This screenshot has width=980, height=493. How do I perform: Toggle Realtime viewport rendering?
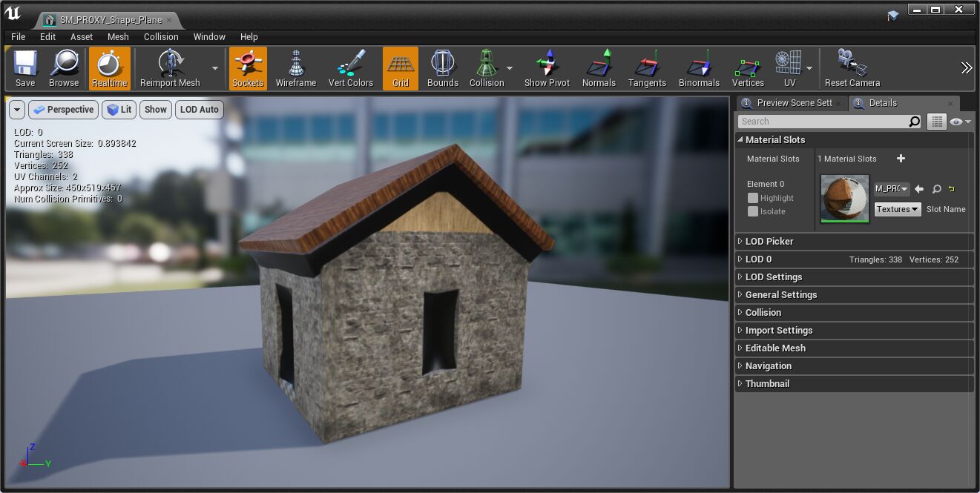point(110,68)
